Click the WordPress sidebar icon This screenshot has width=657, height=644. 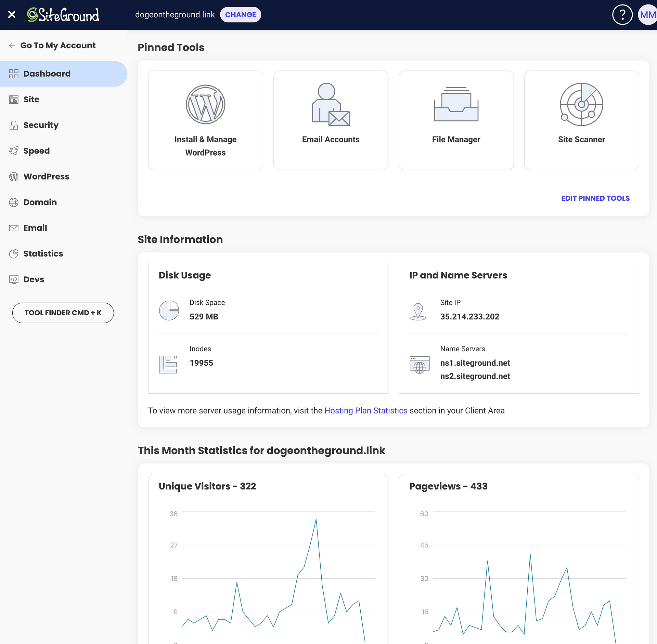(x=14, y=176)
